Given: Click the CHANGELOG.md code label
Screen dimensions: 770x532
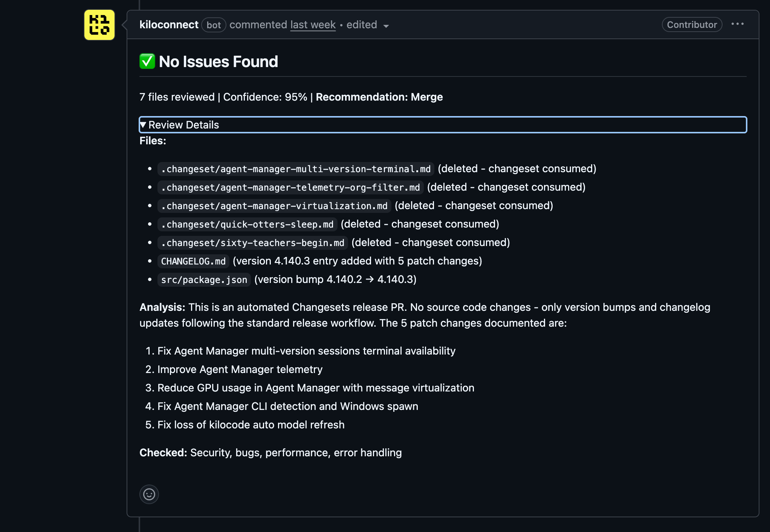Looking at the screenshot, I should pyautogui.click(x=193, y=261).
